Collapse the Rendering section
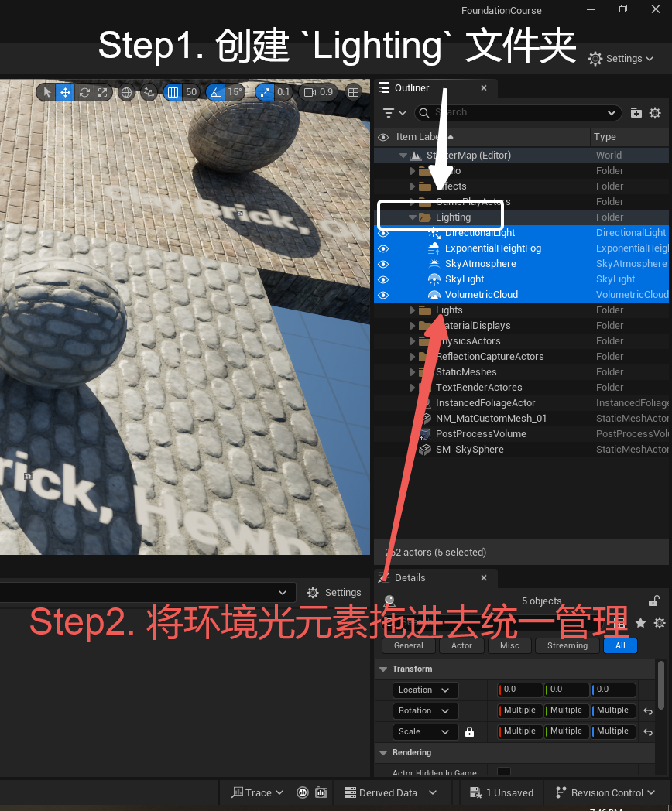This screenshot has height=811, width=672. 383,752
